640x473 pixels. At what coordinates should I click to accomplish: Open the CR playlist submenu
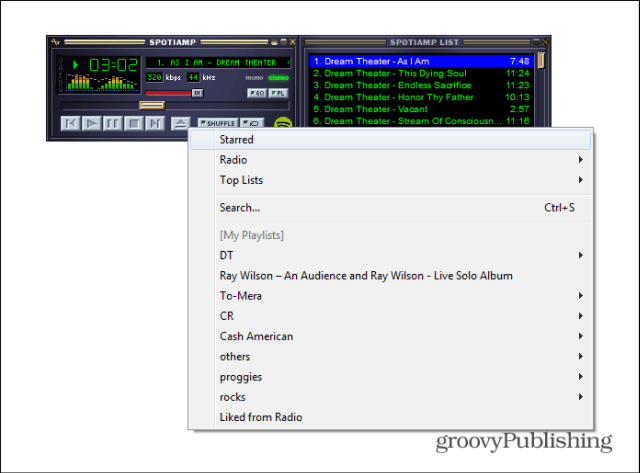391,316
